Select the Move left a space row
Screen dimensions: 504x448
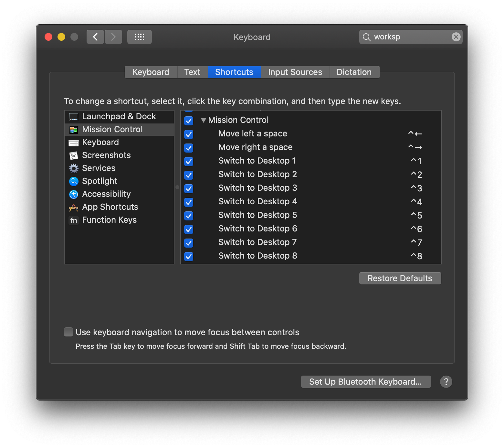coord(311,134)
